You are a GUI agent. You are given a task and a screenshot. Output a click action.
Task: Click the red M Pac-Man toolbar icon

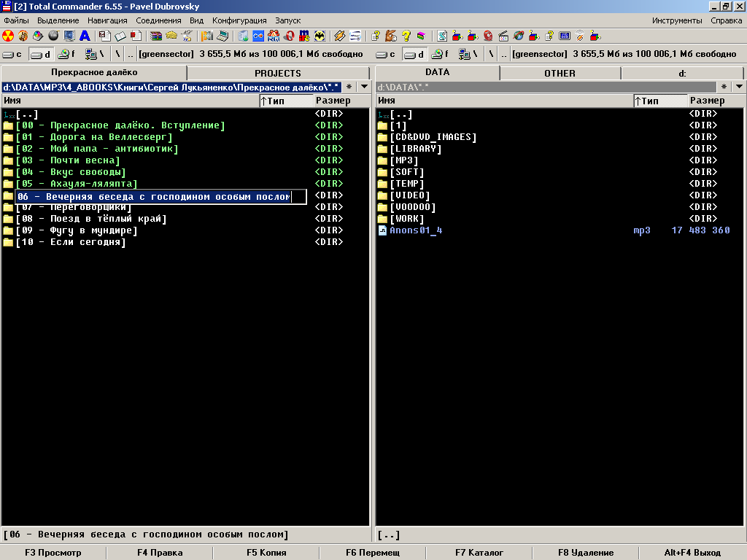304,36
